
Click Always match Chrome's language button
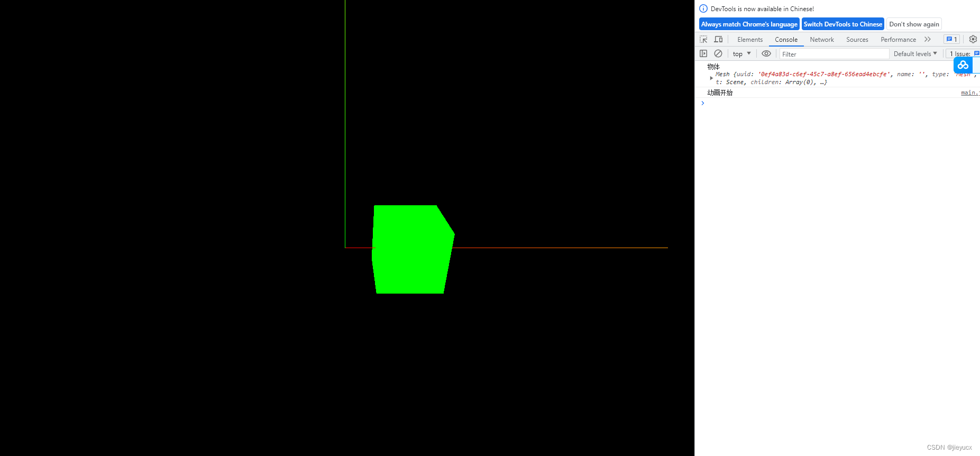(749, 24)
